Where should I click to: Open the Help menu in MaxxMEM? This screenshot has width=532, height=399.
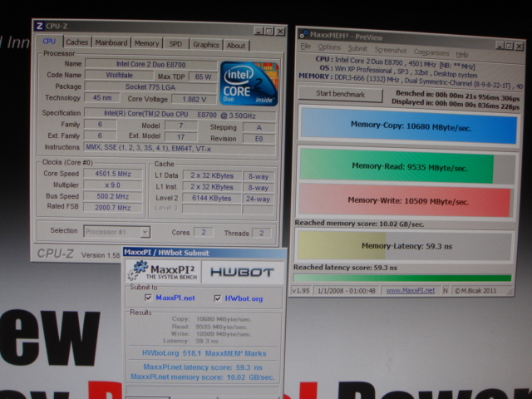click(x=462, y=54)
